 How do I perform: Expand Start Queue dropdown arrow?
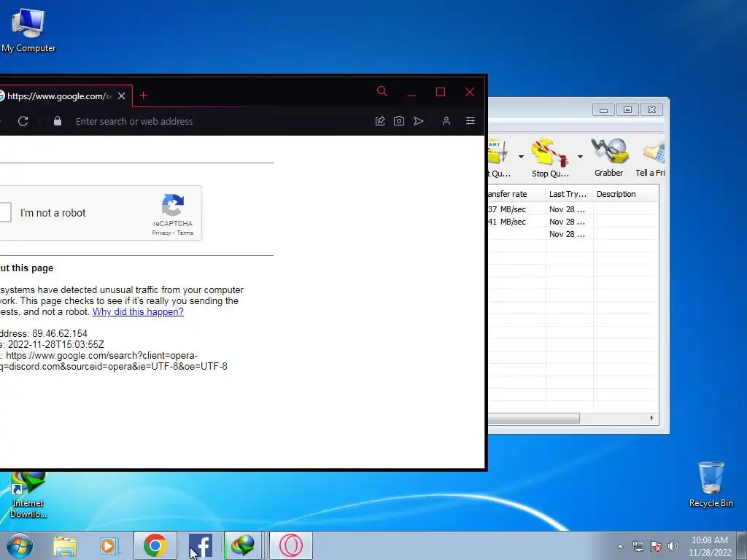[x=521, y=156]
